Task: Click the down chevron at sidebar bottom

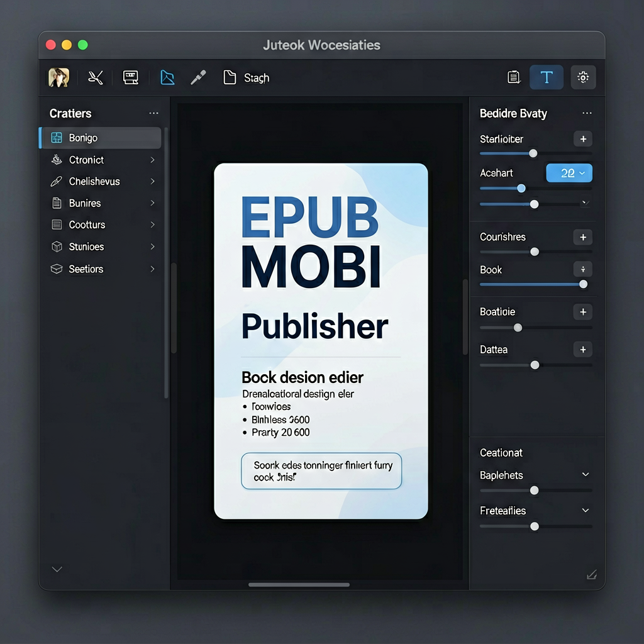Action: [x=57, y=569]
